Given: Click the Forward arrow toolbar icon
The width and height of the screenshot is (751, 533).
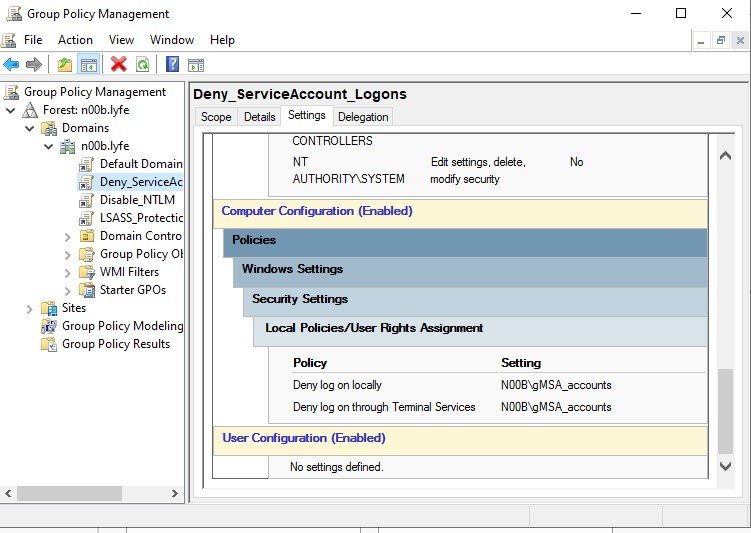Looking at the screenshot, I should 34,64.
